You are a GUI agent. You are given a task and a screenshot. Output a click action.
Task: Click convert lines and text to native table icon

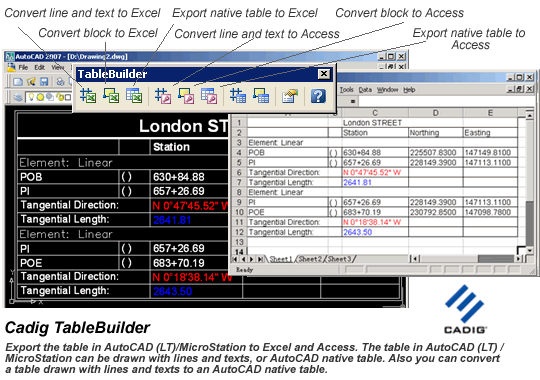click(x=238, y=95)
